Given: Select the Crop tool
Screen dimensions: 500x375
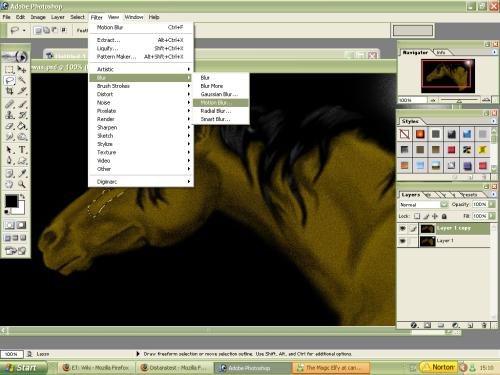Looking at the screenshot, I should point(9,91).
